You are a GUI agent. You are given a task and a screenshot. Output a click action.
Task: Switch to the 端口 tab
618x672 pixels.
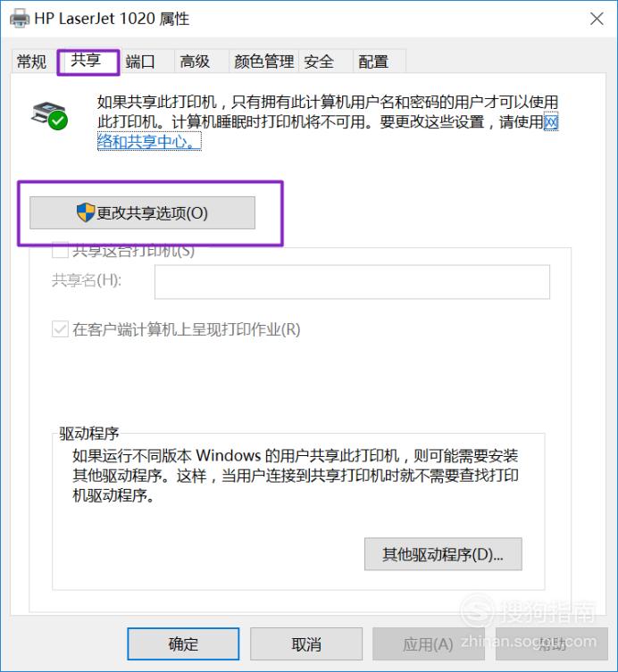[x=140, y=62]
